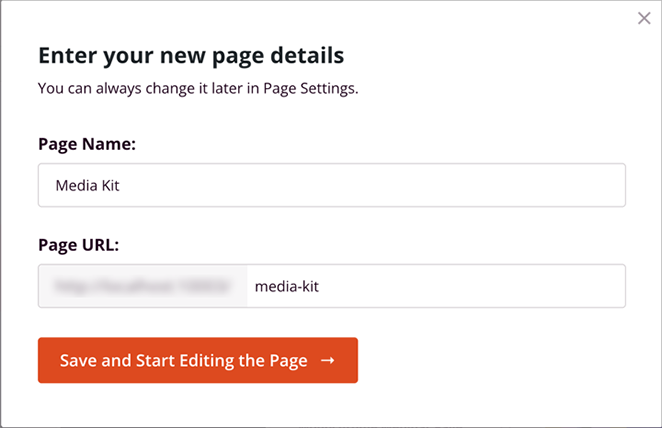The image size is (662, 428).
Task: Click the 'Page URL:' label
Action: pos(78,244)
